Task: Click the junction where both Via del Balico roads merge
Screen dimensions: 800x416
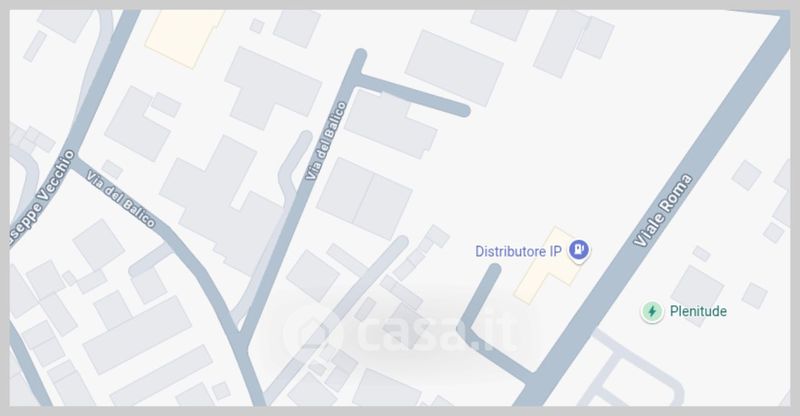Action: click(243, 339)
